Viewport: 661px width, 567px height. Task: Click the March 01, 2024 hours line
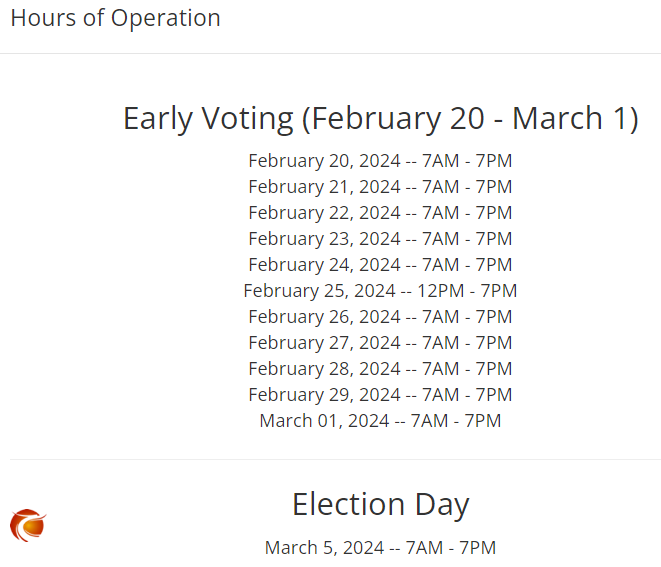(x=380, y=421)
